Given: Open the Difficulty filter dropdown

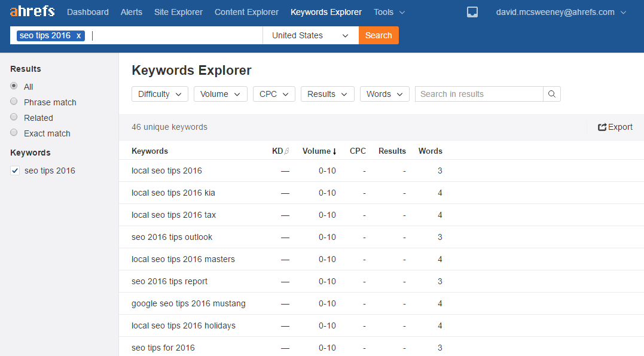Looking at the screenshot, I should (x=160, y=94).
